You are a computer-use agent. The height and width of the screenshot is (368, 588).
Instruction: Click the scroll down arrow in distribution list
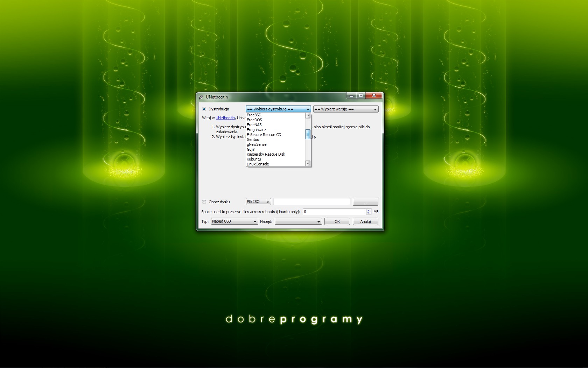(308, 163)
